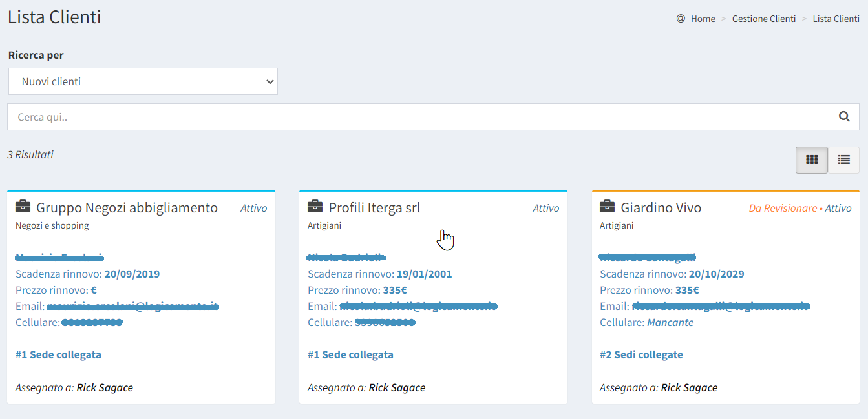Focus the Cerca qui search field
The image size is (868, 419).
[418, 117]
